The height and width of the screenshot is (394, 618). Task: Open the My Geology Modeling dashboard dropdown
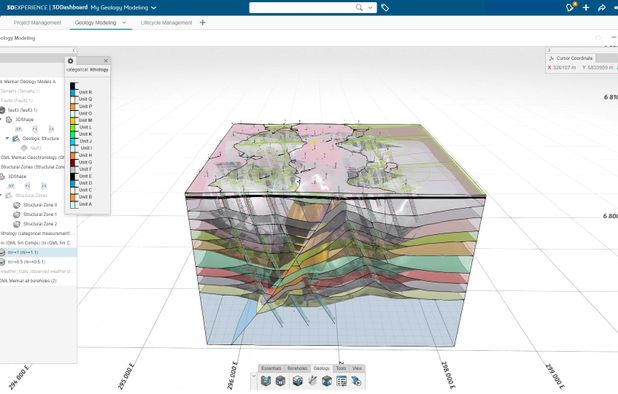(154, 8)
